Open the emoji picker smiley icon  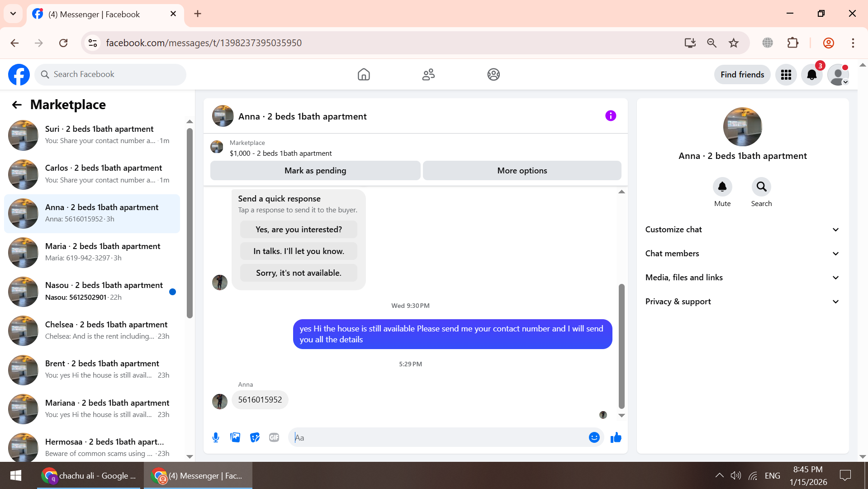[594, 437]
